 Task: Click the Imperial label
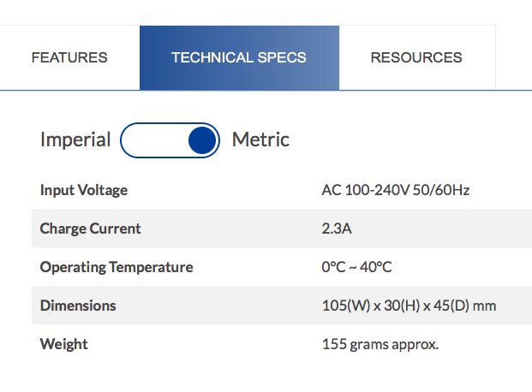point(75,140)
